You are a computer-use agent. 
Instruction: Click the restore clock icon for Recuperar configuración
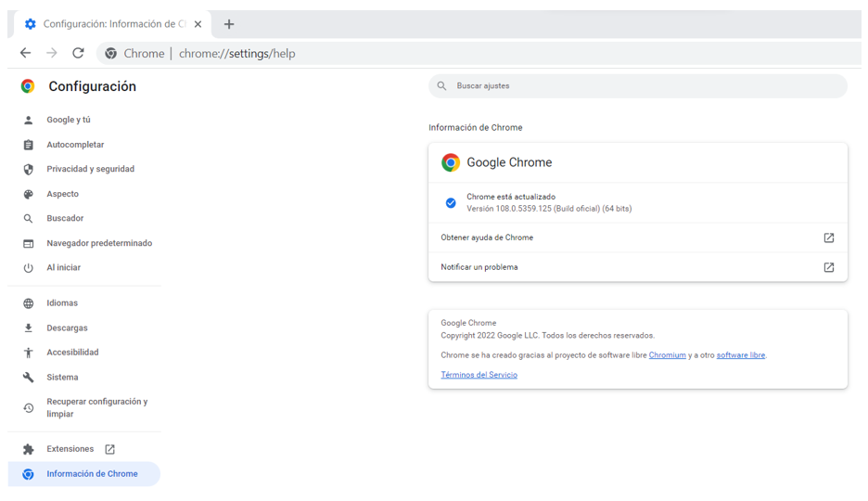[x=28, y=408]
